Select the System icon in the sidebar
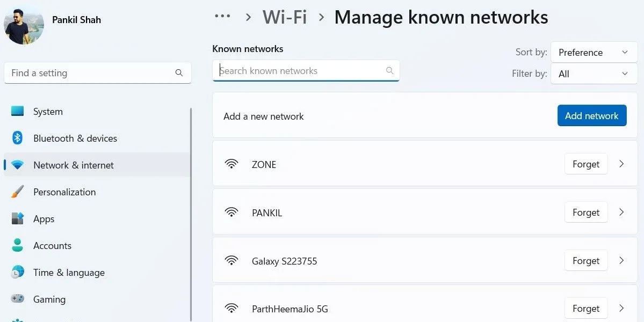The width and height of the screenshot is (644, 322). [18, 111]
